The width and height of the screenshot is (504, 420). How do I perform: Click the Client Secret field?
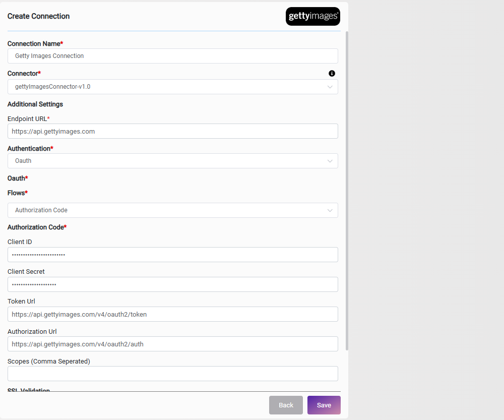point(172,284)
